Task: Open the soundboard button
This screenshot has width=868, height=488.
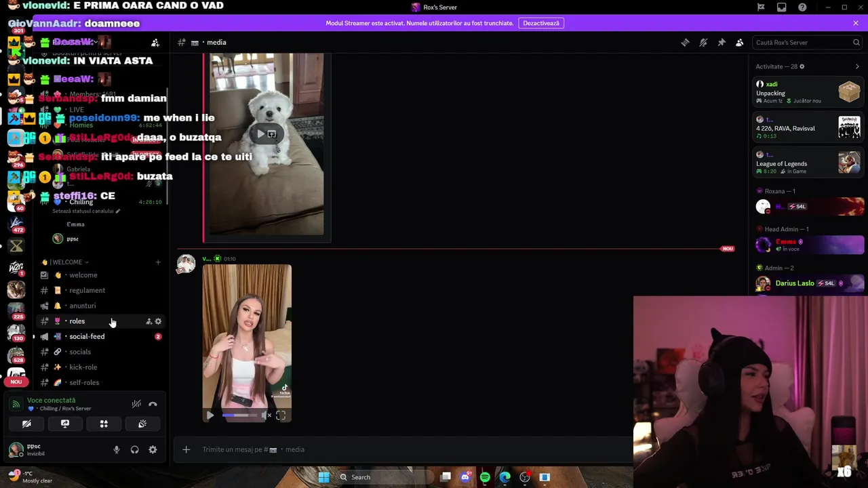Action: tap(142, 424)
